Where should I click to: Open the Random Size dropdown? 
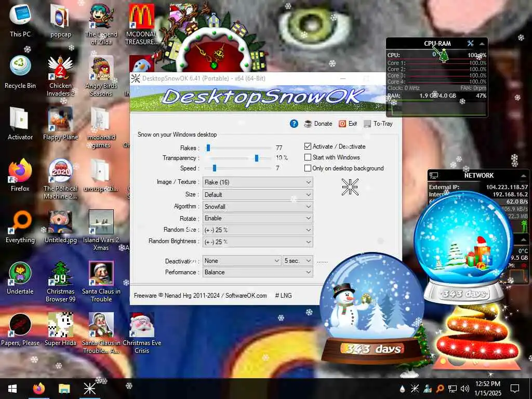coord(258,230)
